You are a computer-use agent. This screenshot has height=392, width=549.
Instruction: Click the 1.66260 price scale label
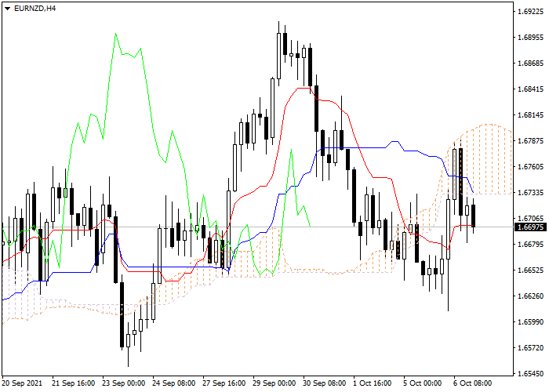[x=531, y=296]
